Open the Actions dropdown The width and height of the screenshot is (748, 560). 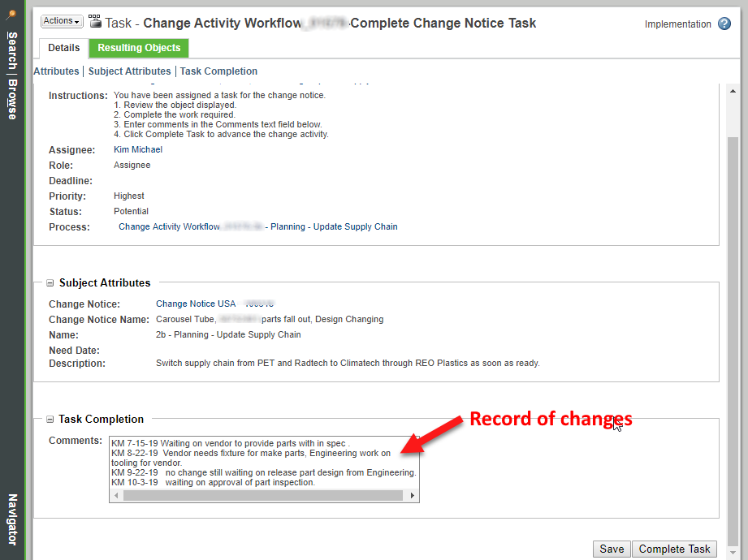61,20
